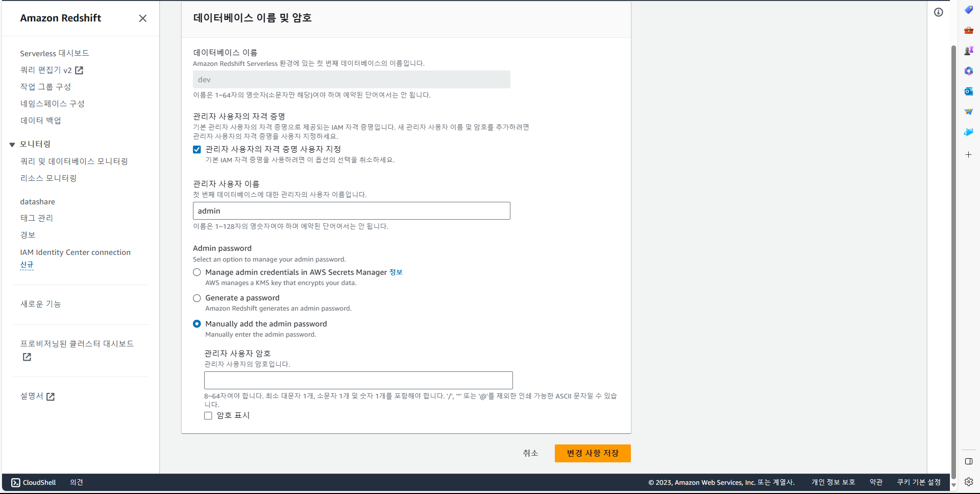Check the 암호 표시 checkbox
The width and height of the screenshot is (980, 494).
pos(208,416)
